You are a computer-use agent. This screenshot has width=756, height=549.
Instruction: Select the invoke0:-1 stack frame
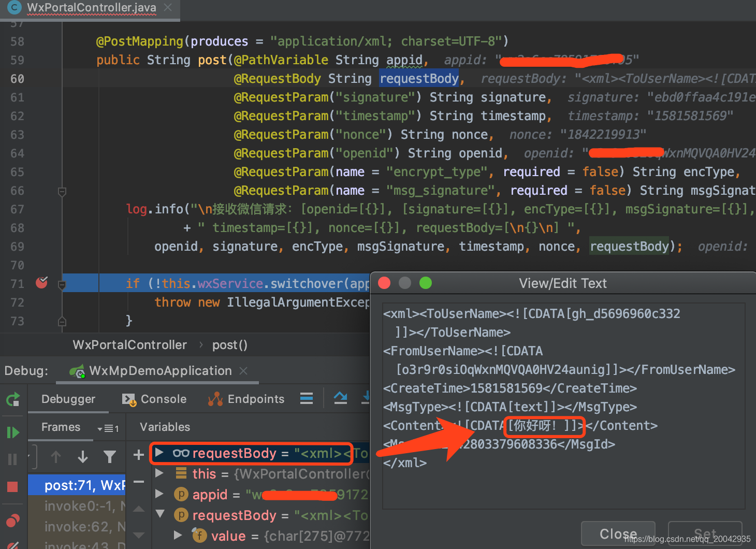pyautogui.click(x=77, y=505)
